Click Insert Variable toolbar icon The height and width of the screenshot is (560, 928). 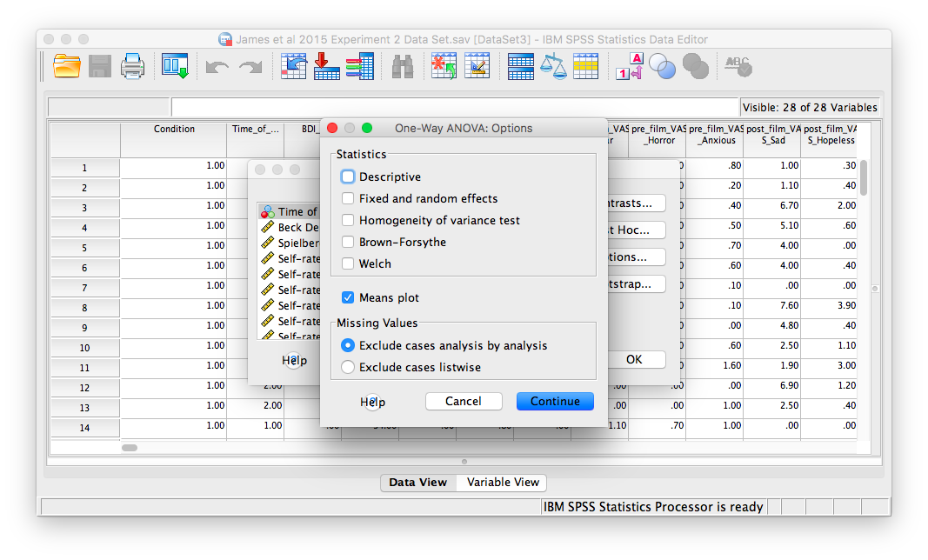pyautogui.click(x=477, y=66)
